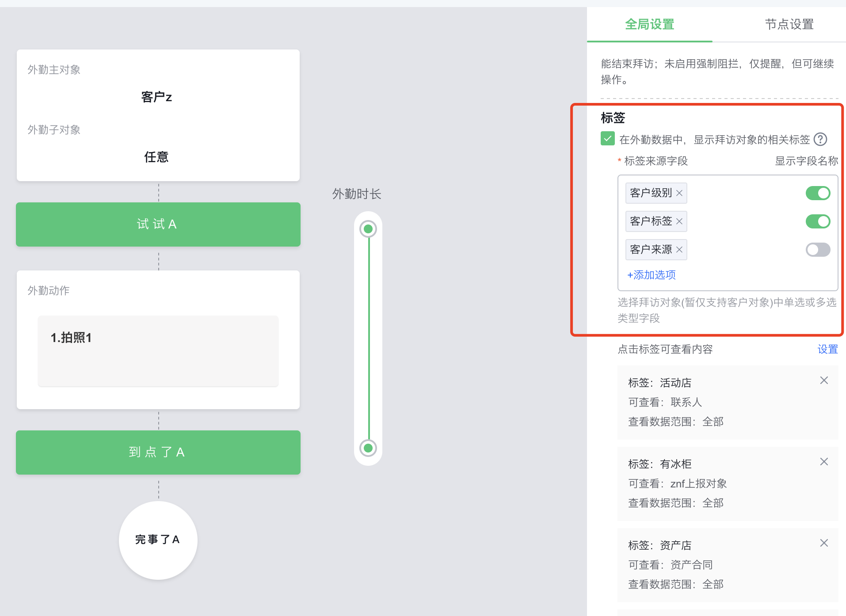Disable the 客户级别 display toggle

click(817, 193)
